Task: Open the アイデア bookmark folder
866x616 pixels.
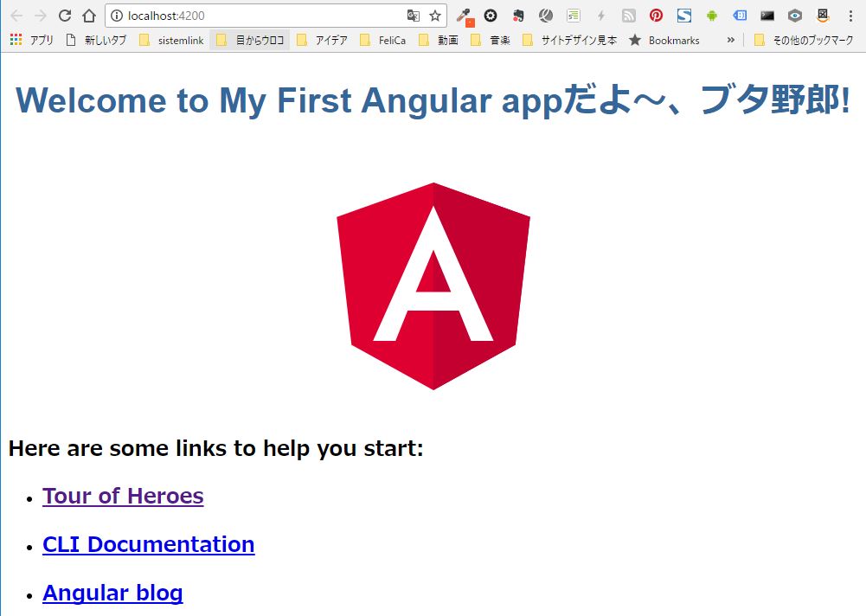Action: point(322,40)
